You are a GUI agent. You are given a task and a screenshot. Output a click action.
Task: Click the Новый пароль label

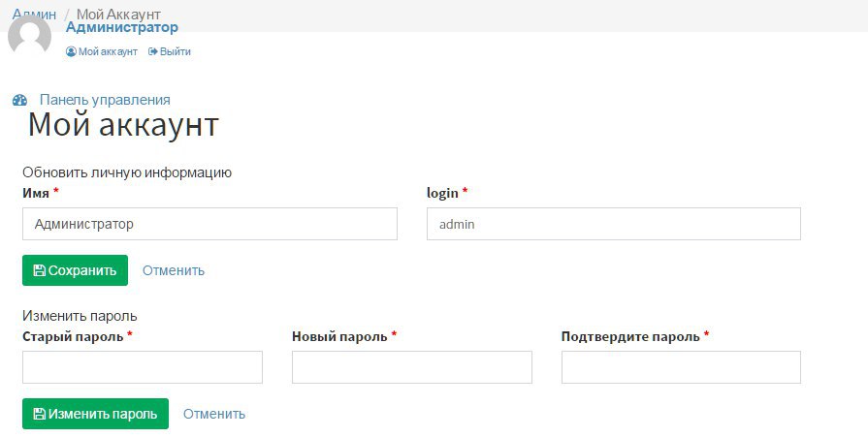point(339,336)
